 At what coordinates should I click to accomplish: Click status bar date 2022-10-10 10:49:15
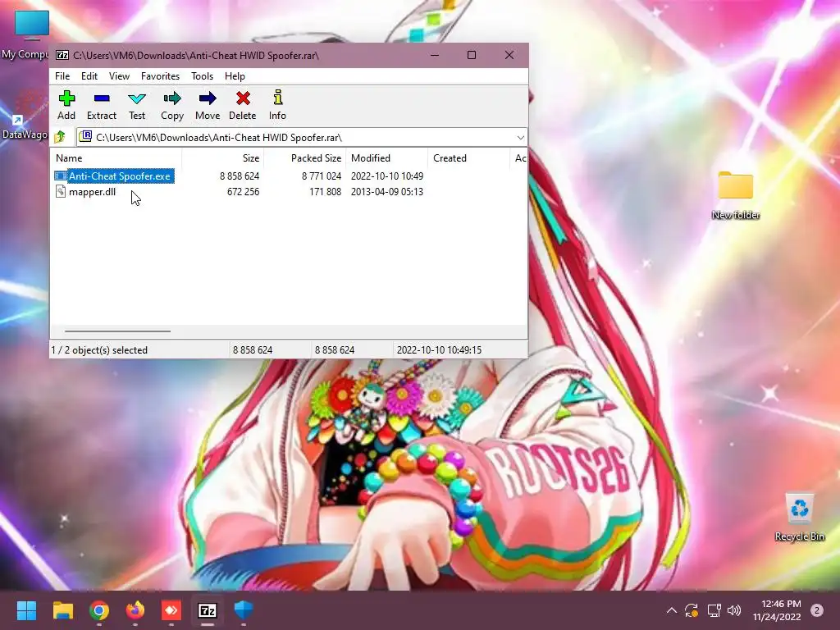tap(439, 349)
